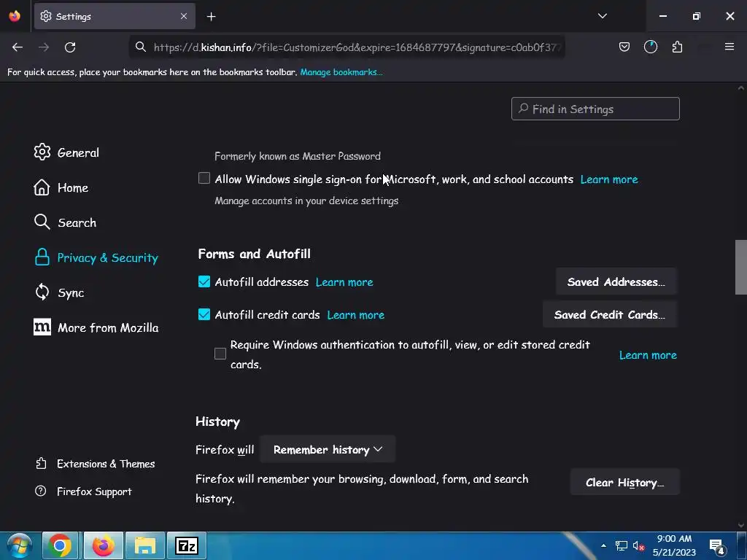
Task: Show hidden system tray icons
Action: click(603, 545)
